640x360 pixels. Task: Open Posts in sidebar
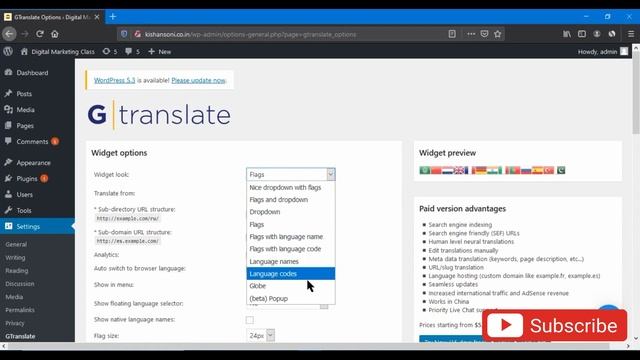pos(24,94)
